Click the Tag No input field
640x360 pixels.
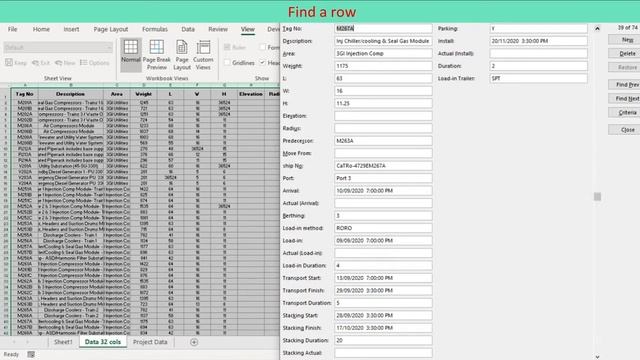(x=383, y=29)
